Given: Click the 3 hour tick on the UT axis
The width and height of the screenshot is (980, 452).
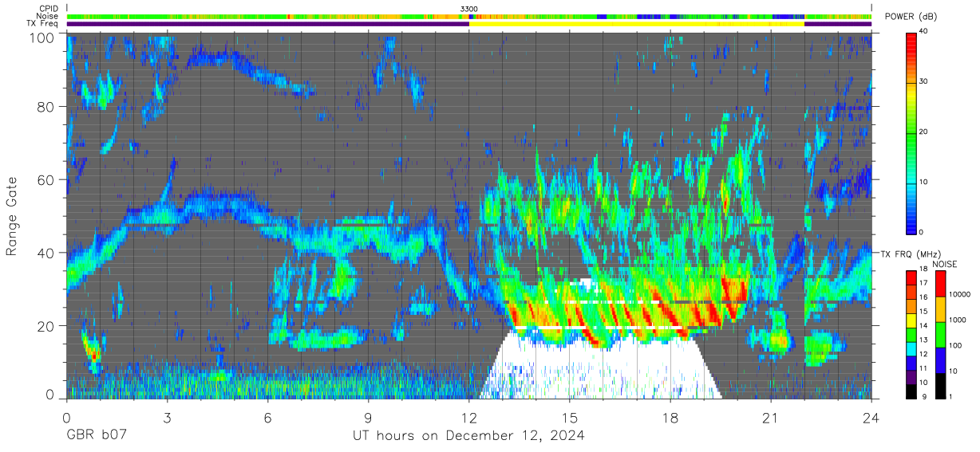Looking at the screenshot, I should [x=168, y=418].
